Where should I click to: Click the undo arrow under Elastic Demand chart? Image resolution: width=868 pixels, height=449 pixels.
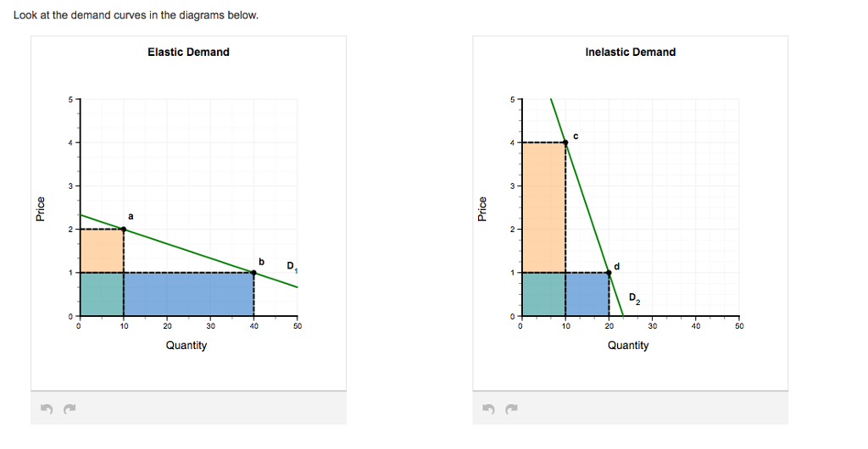pos(48,411)
